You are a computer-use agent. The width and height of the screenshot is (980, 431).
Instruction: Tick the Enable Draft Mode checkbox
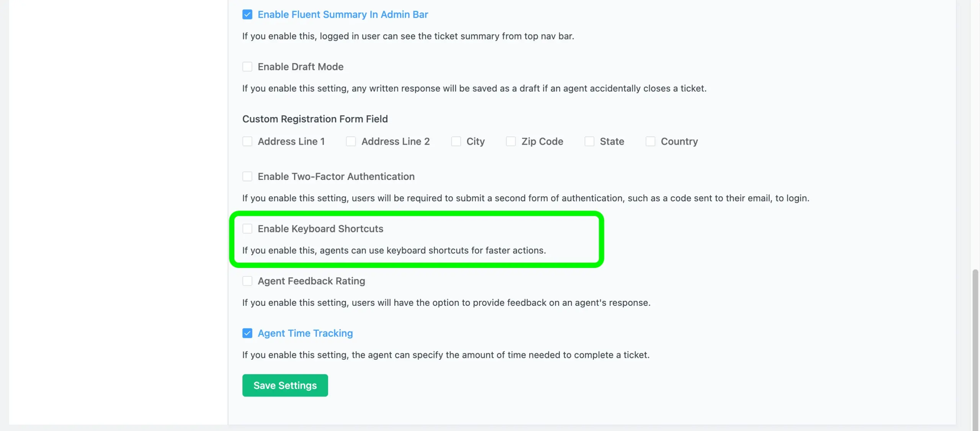[247, 67]
